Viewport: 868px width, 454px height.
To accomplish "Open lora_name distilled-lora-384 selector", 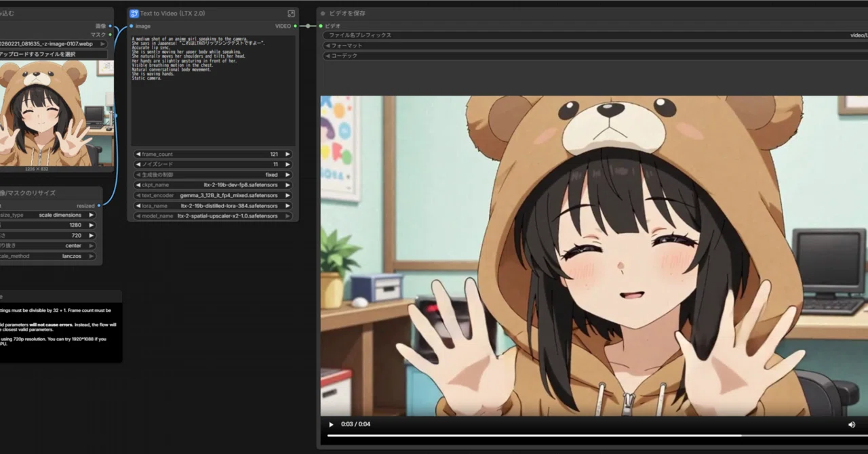I will coord(212,205).
